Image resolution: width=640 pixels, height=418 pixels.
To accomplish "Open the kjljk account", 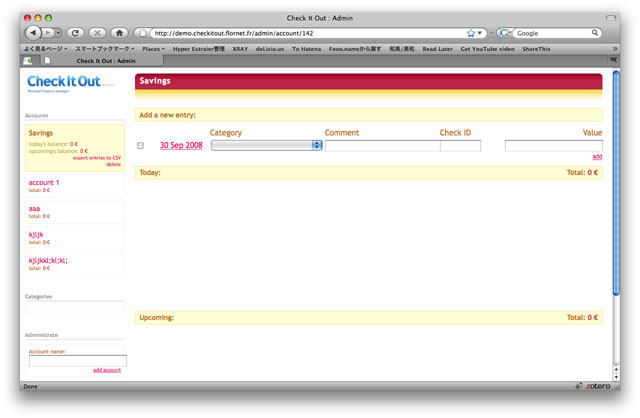I will (x=36, y=235).
